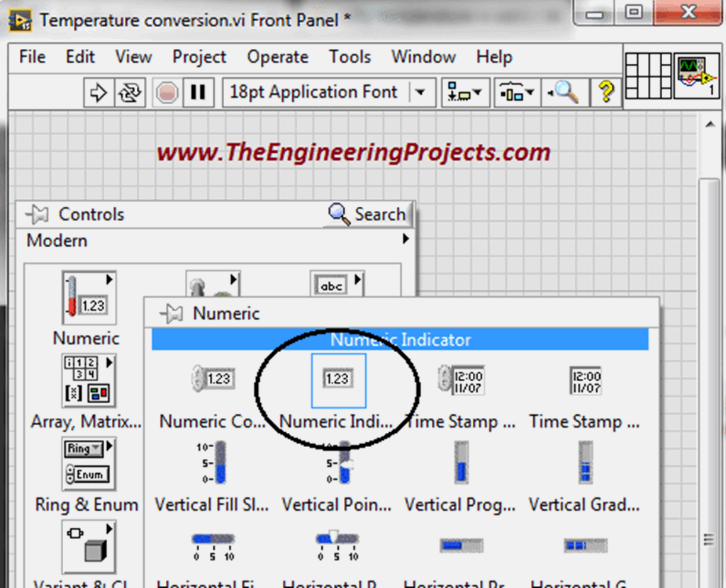The image size is (726, 588).
Task: Open the font dropdown arrow
Action: pos(421,93)
